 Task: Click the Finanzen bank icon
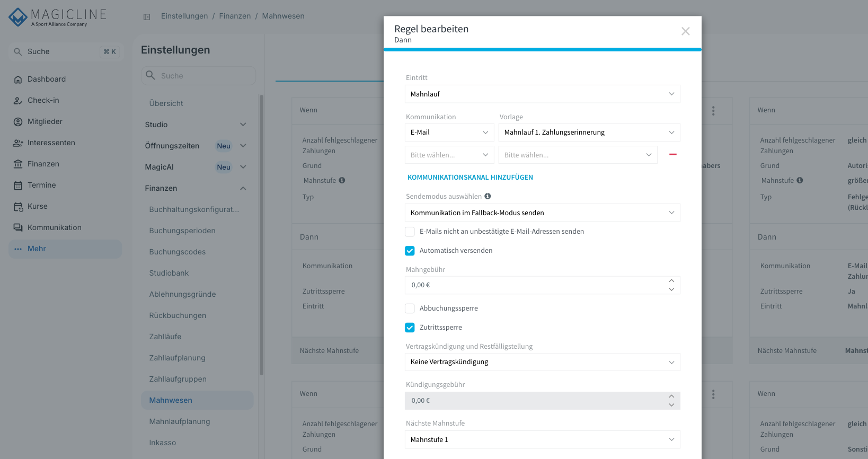[18, 164]
